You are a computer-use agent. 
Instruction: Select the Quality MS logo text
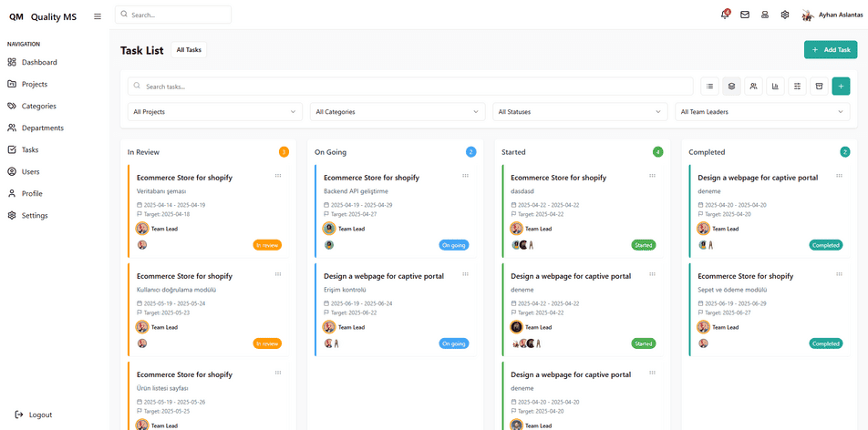coord(54,16)
